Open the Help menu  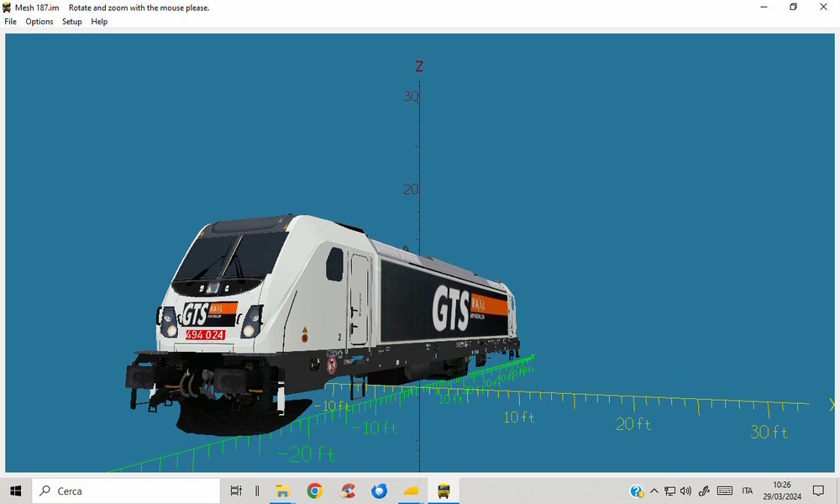click(x=99, y=22)
